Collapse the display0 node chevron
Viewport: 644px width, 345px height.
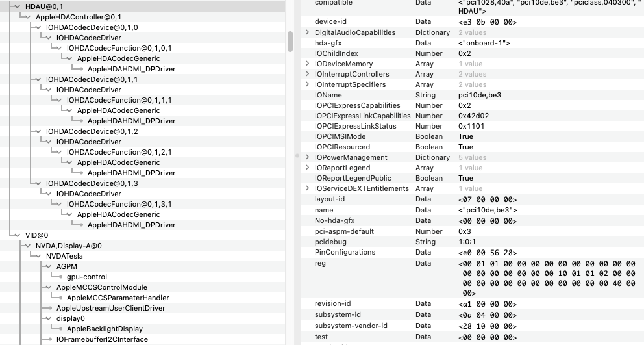tap(49, 318)
